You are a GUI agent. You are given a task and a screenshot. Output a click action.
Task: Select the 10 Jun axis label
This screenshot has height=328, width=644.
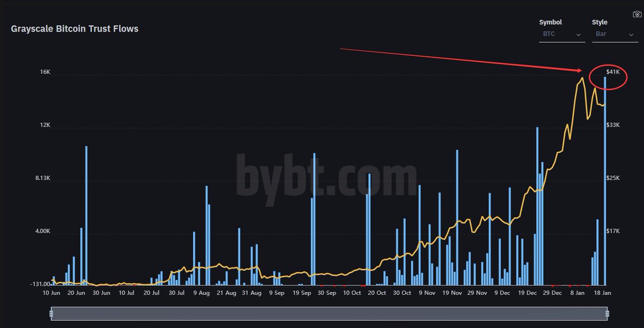coord(51,293)
